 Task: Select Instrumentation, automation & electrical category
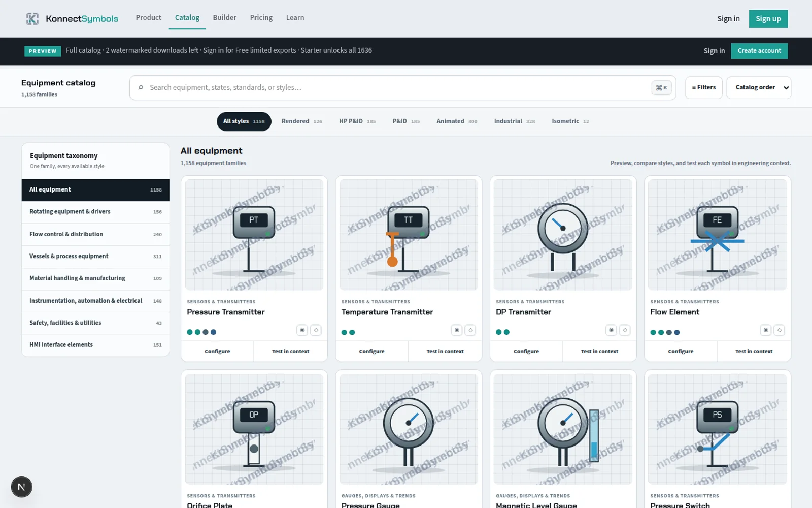[95, 301]
